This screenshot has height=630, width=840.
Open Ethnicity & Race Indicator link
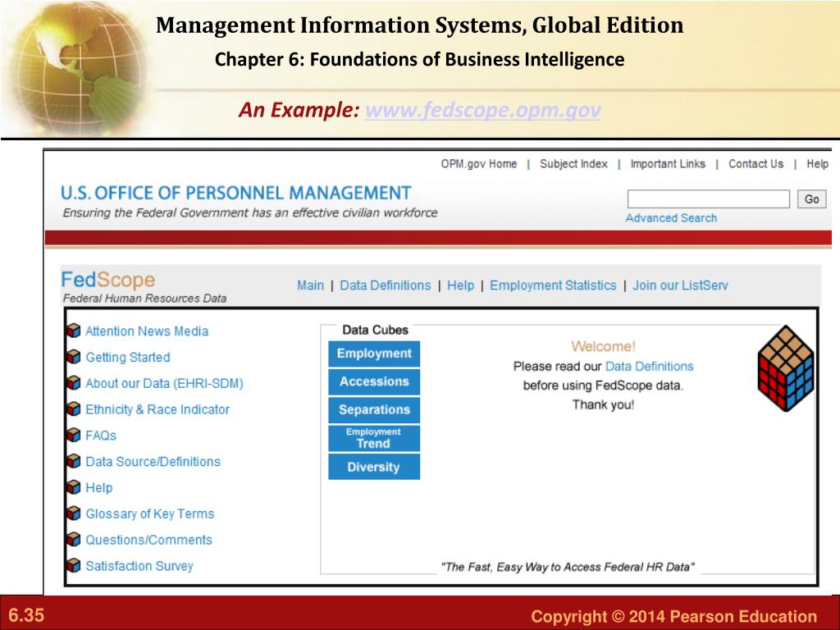pos(157,410)
